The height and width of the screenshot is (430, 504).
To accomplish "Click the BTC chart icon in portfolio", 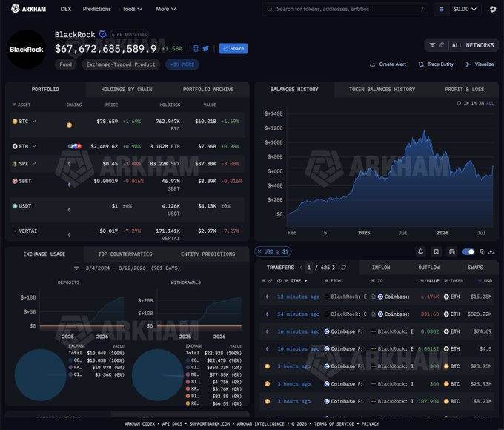I will click(34, 122).
